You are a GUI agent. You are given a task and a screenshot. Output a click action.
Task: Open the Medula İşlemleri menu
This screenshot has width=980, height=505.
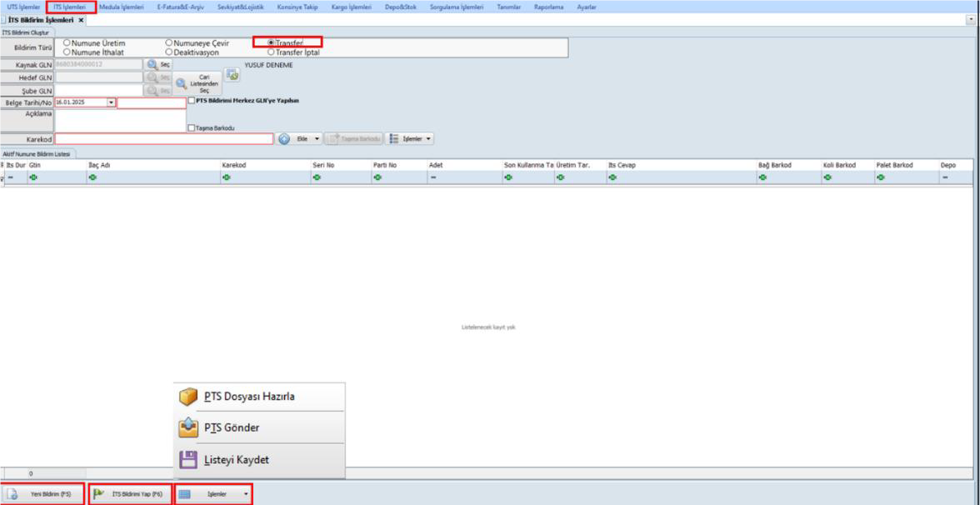click(121, 7)
